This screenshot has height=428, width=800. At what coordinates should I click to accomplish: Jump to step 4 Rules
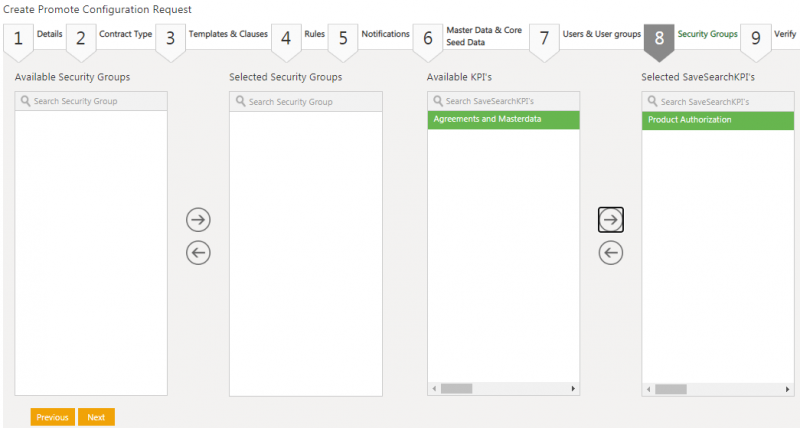pos(299,36)
